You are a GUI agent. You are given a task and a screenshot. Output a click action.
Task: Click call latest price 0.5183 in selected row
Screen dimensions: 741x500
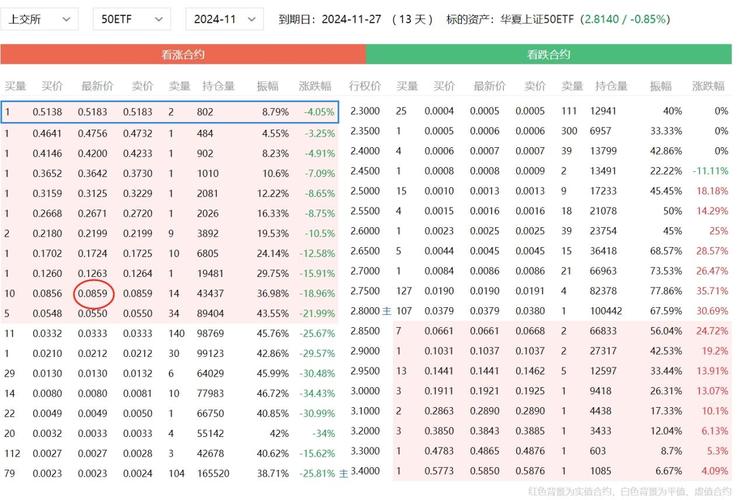pos(93,112)
